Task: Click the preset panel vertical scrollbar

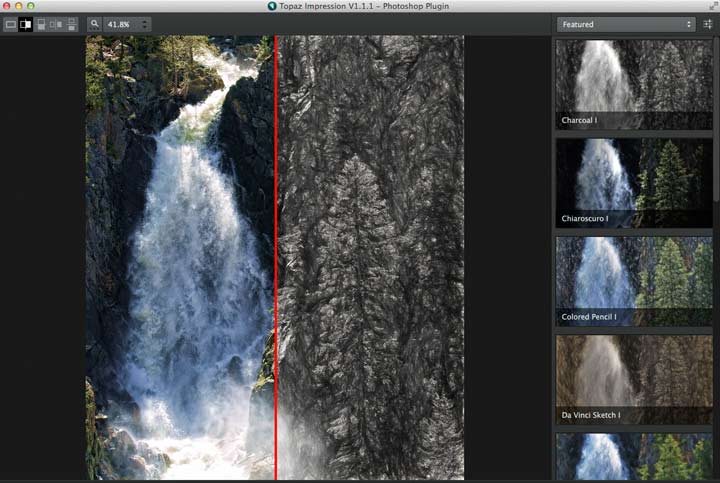Action: (716, 119)
